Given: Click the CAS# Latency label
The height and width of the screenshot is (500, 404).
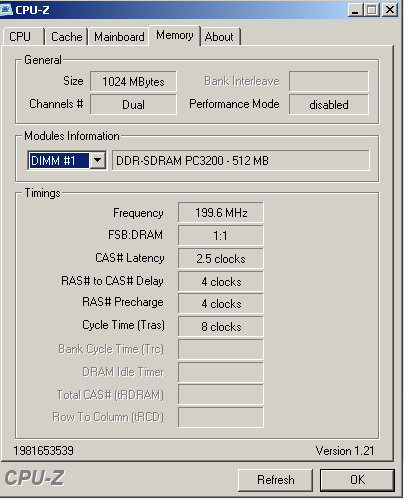Looking at the screenshot, I should (x=130, y=258).
